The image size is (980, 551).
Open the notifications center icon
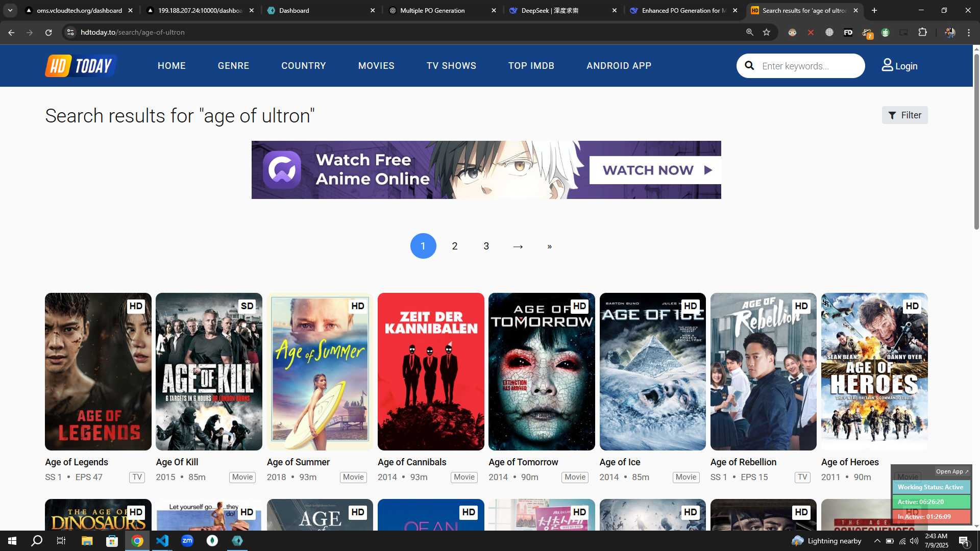pyautogui.click(x=964, y=541)
